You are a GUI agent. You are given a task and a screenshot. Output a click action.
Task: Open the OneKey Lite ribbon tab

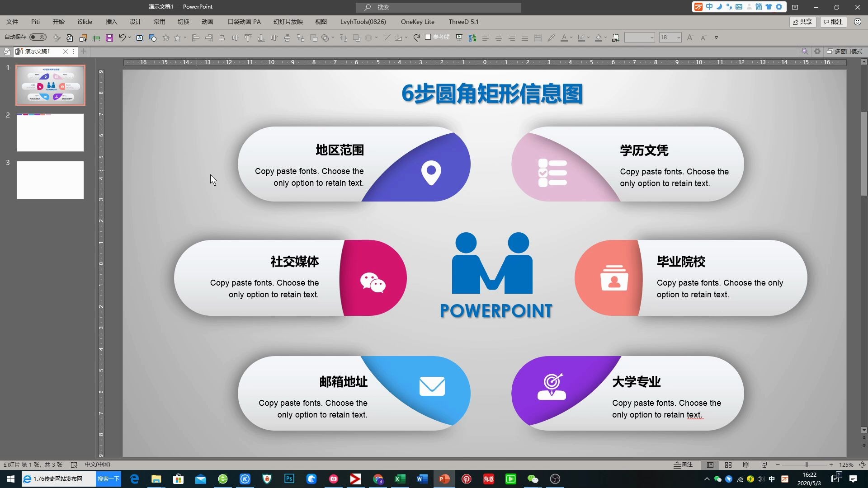(x=417, y=22)
